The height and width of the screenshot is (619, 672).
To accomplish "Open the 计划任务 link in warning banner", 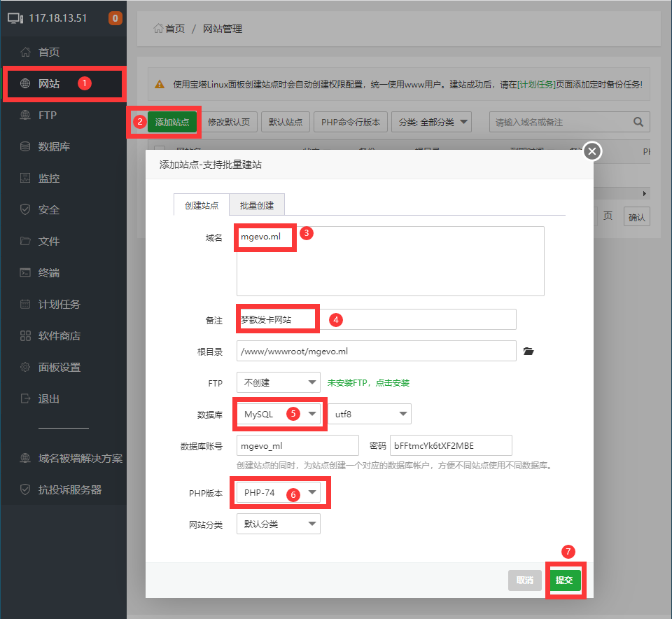I will click(x=536, y=85).
